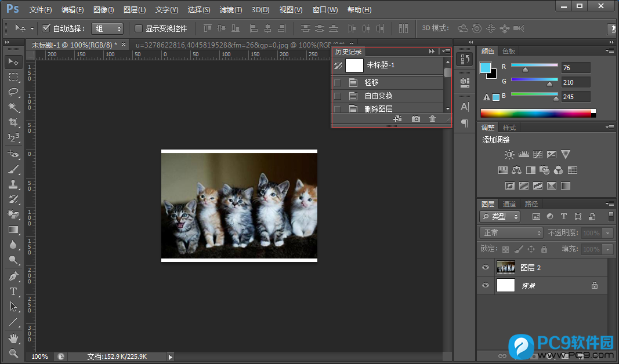Select the Zoom tool at toolbox bottom
Viewport: 619px width, 364px height.
click(x=13, y=353)
